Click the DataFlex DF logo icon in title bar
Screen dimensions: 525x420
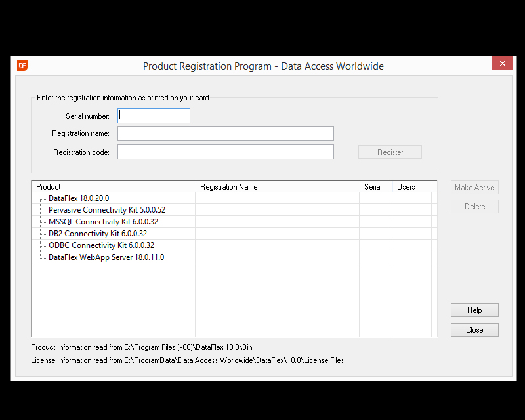tap(22, 66)
